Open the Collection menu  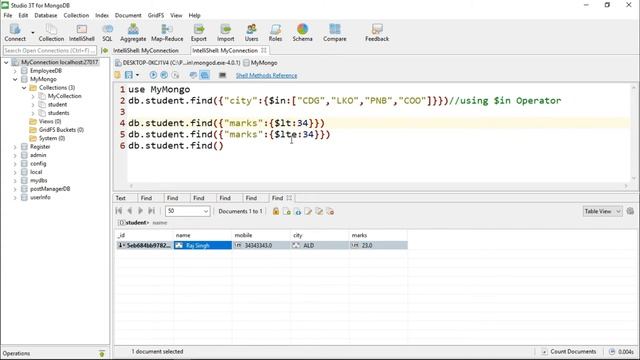(76, 15)
